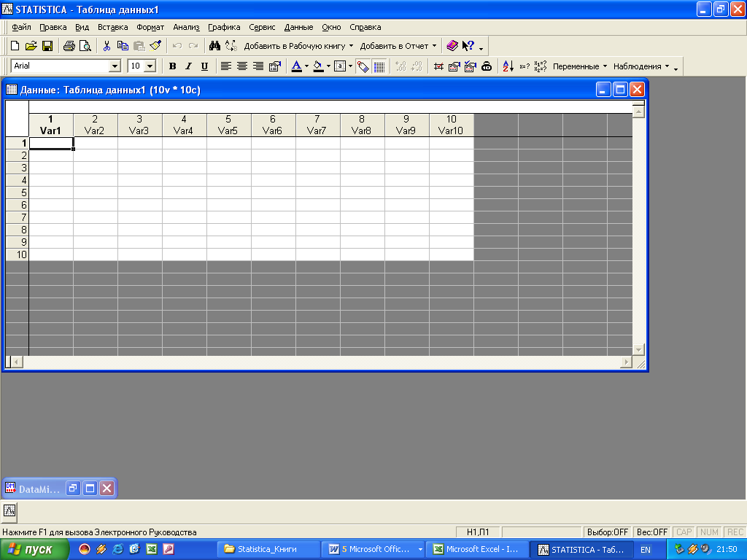Click the x1=? x2=? batch formulas icon
The width and height of the screenshot is (747, 560).
(541, 66)
